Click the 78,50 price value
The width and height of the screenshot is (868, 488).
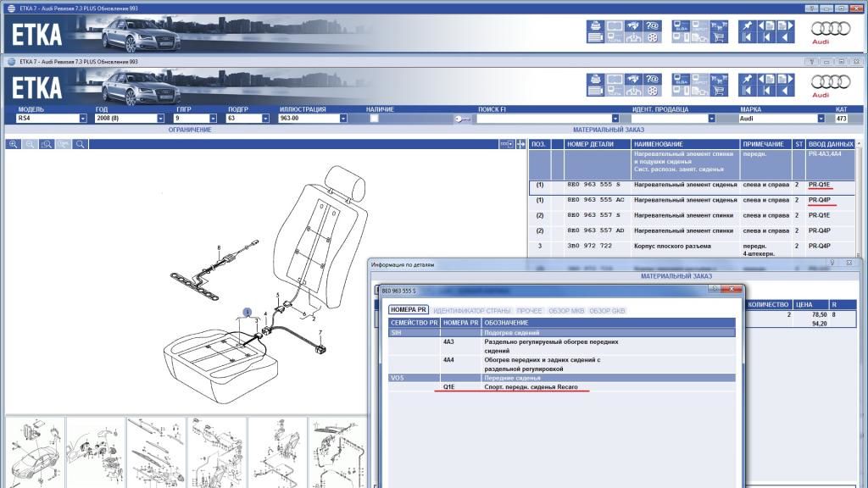[x=820, y=314]
